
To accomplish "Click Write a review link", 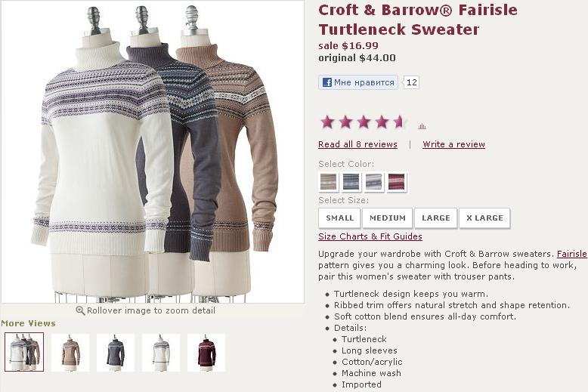I will click(453, 144).
